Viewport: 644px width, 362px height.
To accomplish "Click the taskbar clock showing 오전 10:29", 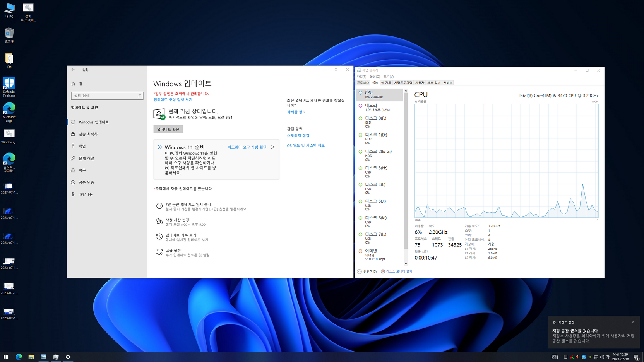I will click(620, 357).
